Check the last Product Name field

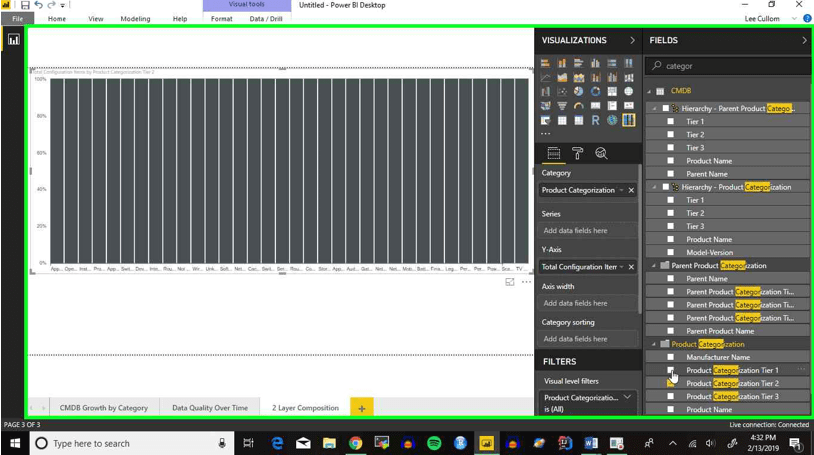(x=670, y=409)
